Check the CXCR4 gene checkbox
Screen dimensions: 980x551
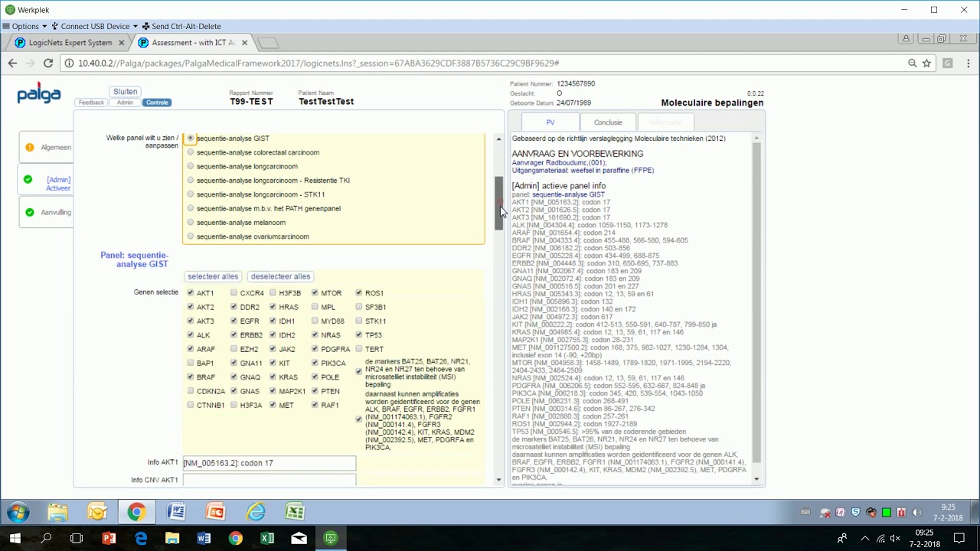click(x=234, y=293)
